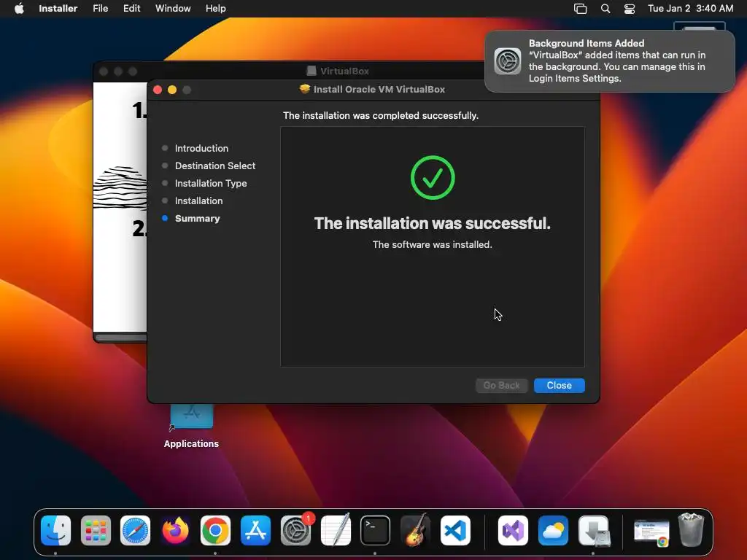Click the Stage Manager icon in the menu bar
747x560 pixels.
click(x=580, y=9)
